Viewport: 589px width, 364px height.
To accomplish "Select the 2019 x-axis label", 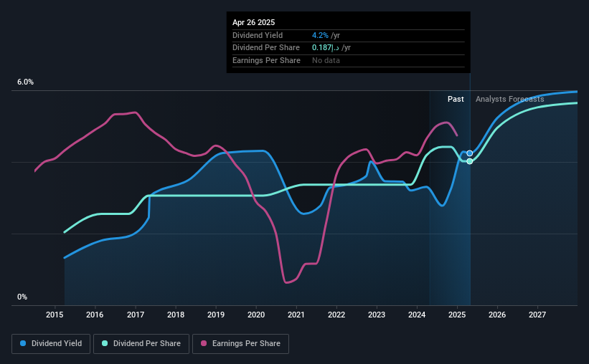I will [216, 315].
